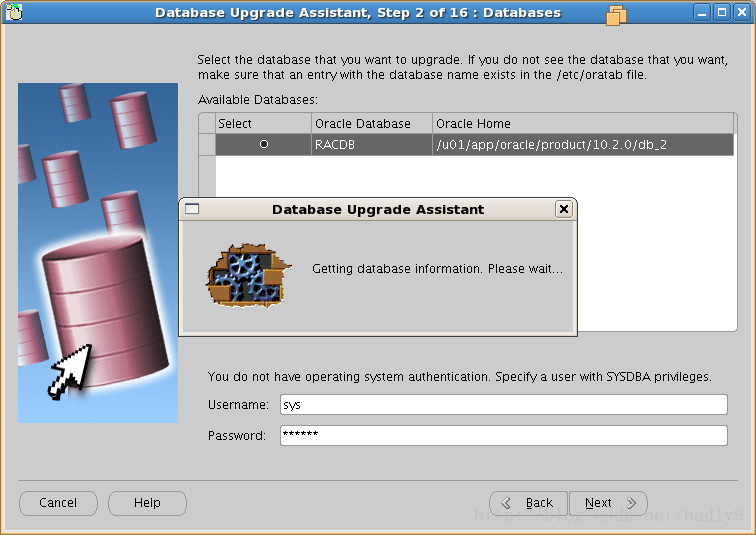
Task: Minimize the Database Upgrade Assistant window
Action: pyautogui.click(x=702, y=12)
